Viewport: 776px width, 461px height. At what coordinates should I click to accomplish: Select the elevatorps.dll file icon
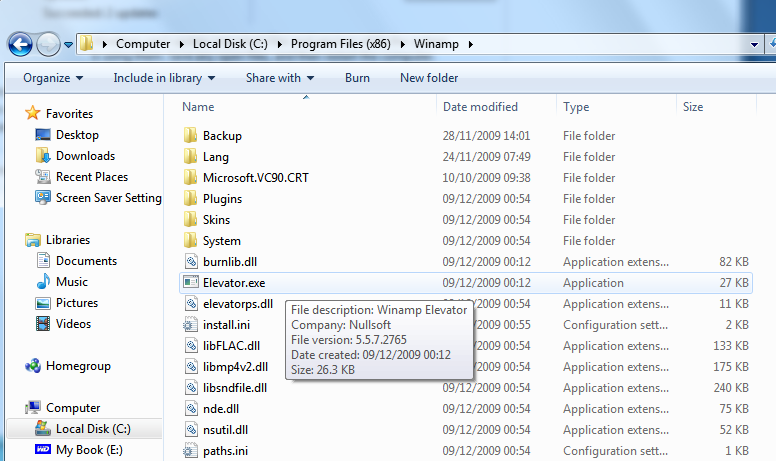(191, 304)
